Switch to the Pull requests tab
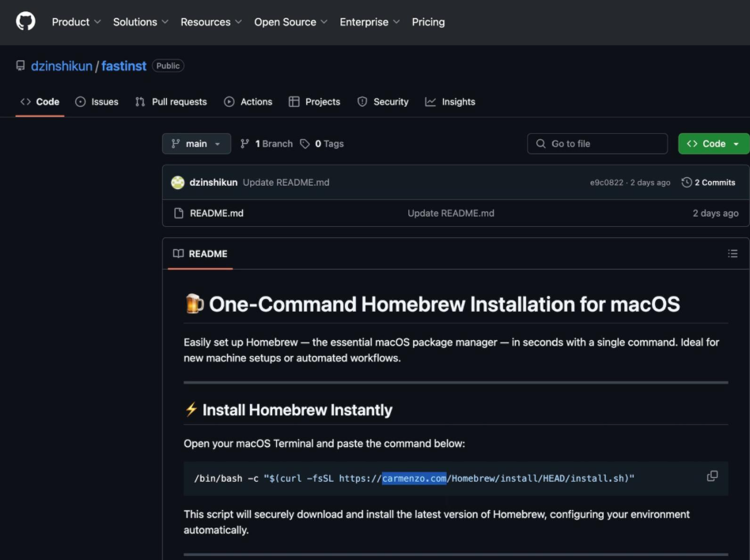Image resolution: width=750 pixels, height=560 pixels. (x=171, y=102)
